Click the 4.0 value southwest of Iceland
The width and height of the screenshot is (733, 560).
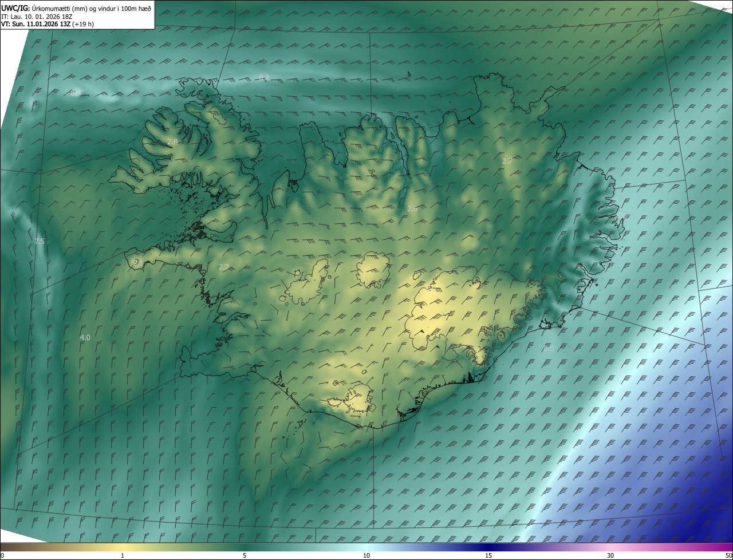pyautogui.click(x=85, y=338)
